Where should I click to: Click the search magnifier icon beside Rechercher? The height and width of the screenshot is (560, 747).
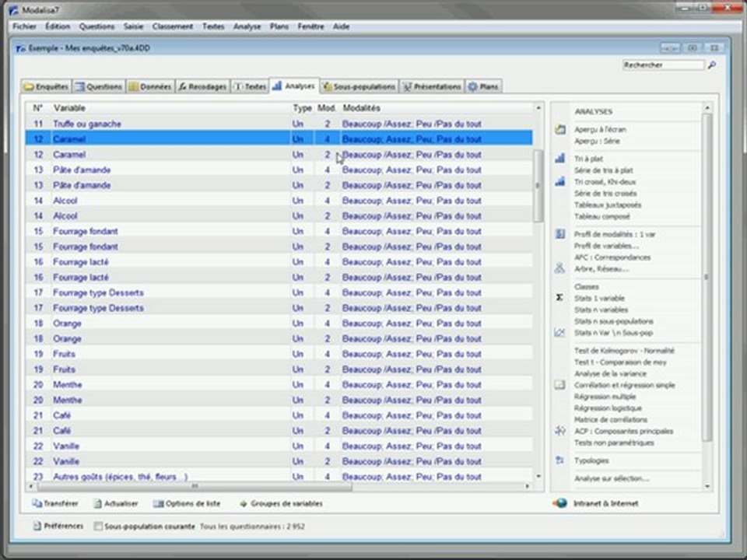click(x=711, y=65)
